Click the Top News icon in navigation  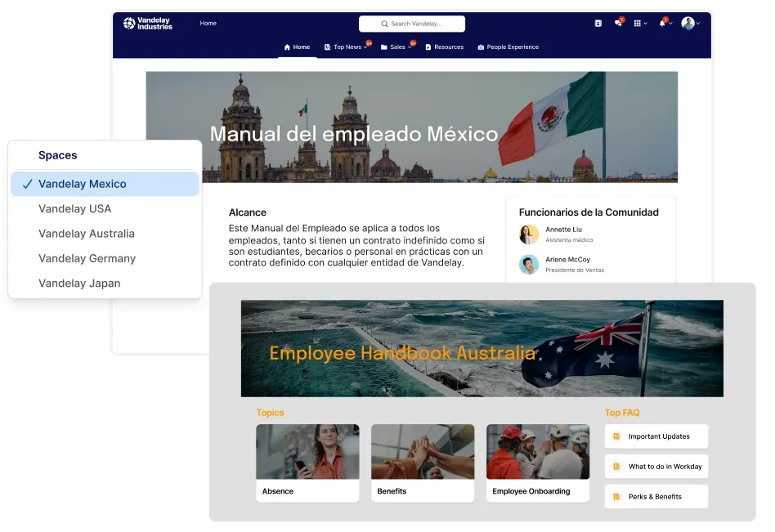[x=327, y=47]
